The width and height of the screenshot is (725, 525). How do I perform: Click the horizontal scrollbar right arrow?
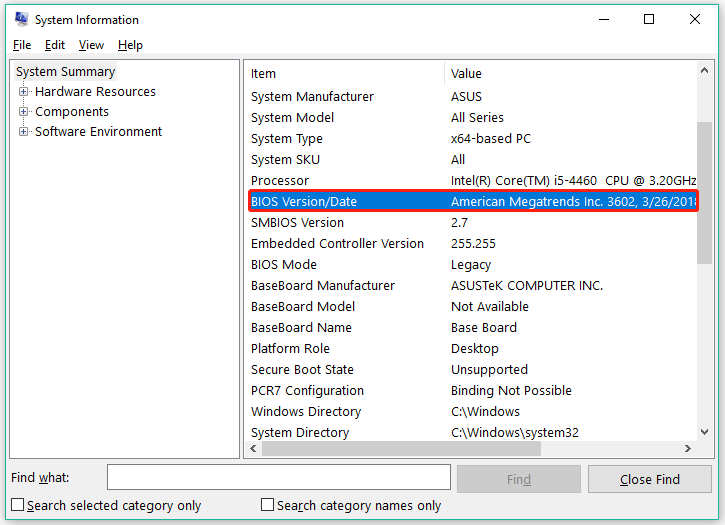(688, 448)
